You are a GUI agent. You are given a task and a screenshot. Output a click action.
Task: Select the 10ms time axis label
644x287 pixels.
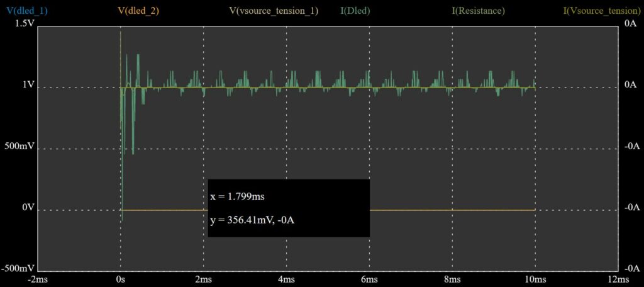(x=535, y=279)
